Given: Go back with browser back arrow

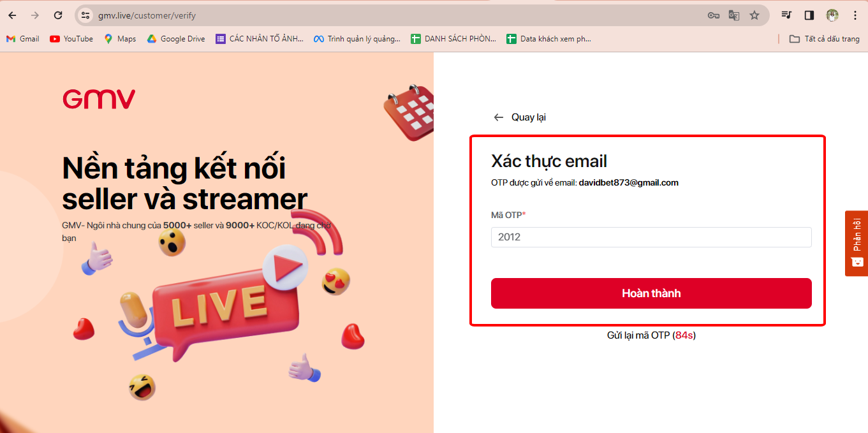Looking at the screenshot, I should pos(12,15).
